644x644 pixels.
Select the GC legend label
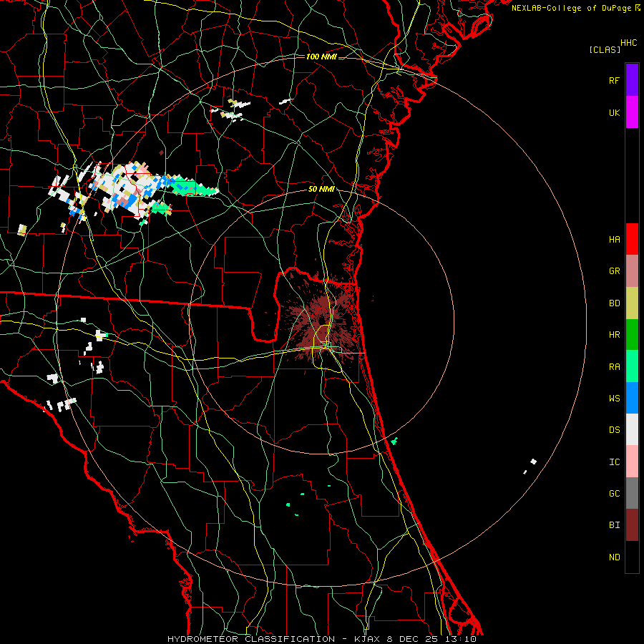click(x=614, y=494)
